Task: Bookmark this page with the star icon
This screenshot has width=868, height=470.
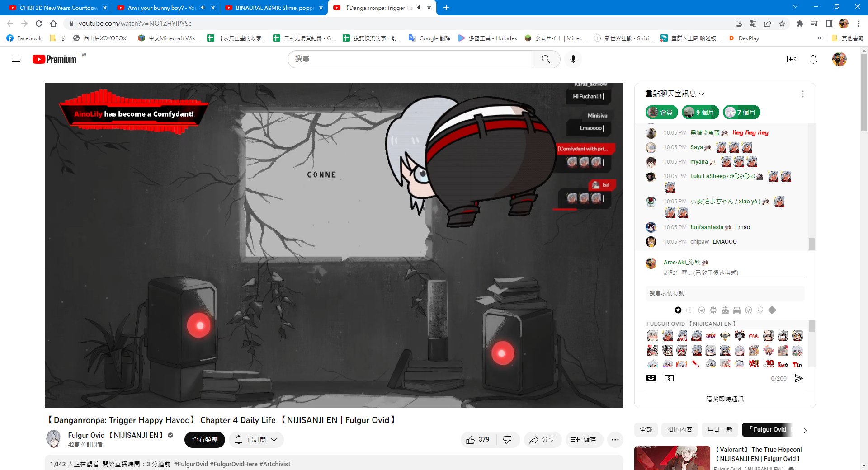Action: pos(782,23)
